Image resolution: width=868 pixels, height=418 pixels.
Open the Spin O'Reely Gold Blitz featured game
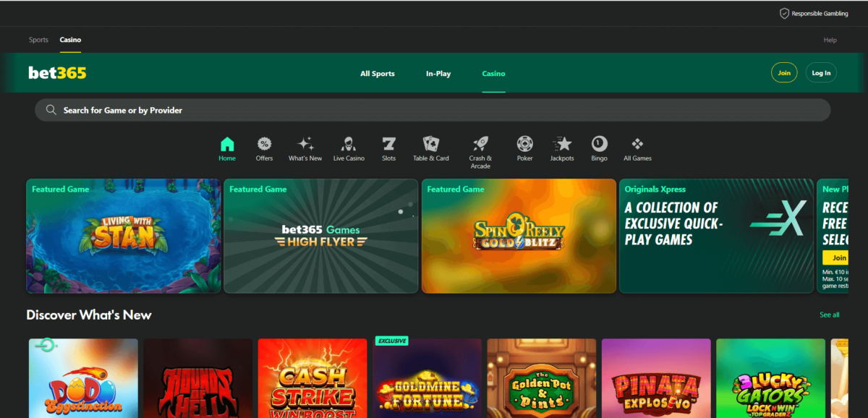click(x=519, y=236)
